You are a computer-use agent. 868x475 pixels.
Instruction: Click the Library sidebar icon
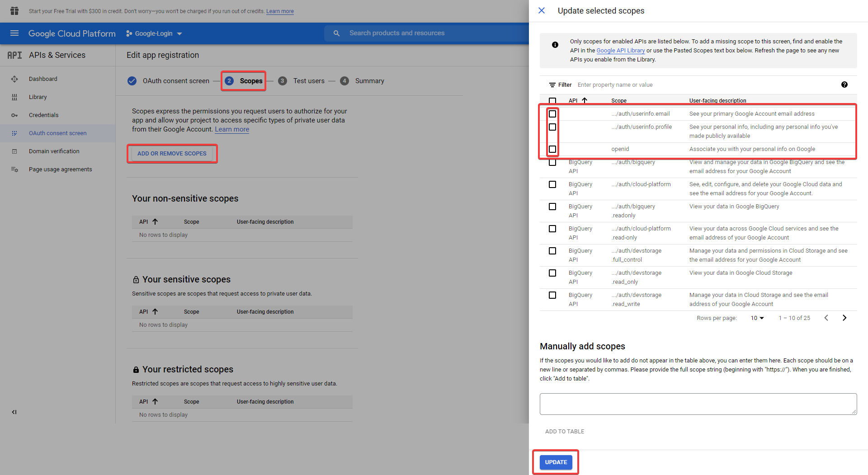[x=14, y=97]
